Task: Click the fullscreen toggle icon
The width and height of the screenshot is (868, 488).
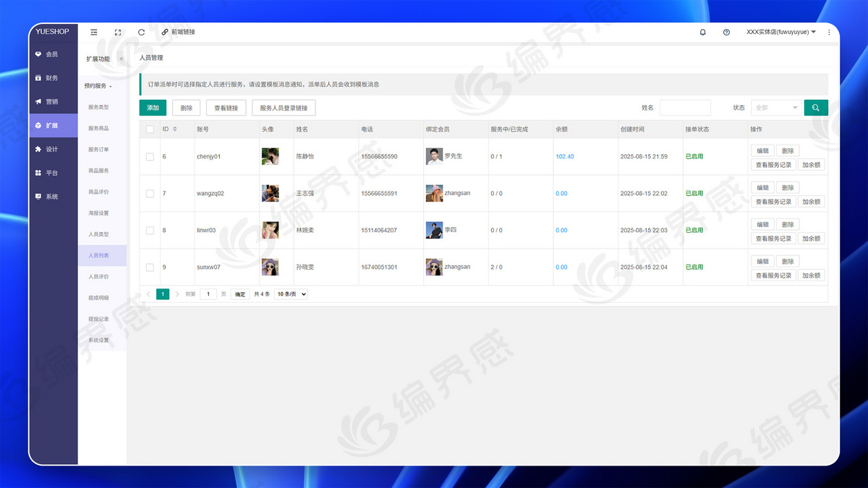Action: tap(118, 32)
